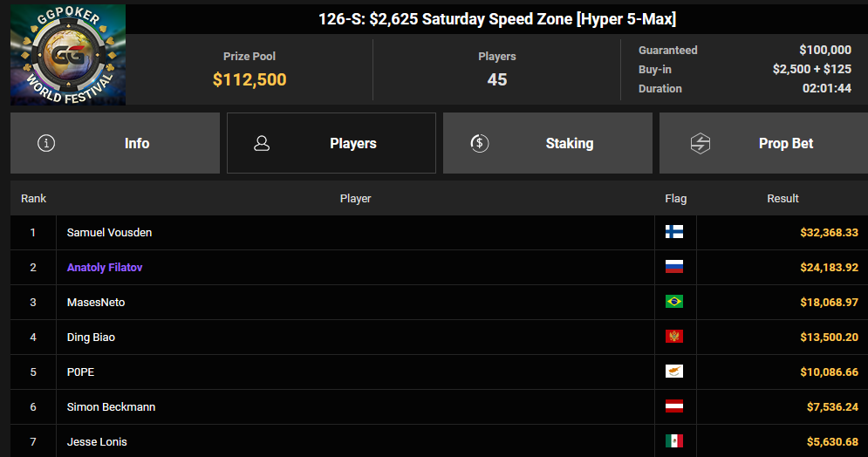Select the Simon Beckmann row
Screen dimensions: 868x457
[x=439, y=406]
